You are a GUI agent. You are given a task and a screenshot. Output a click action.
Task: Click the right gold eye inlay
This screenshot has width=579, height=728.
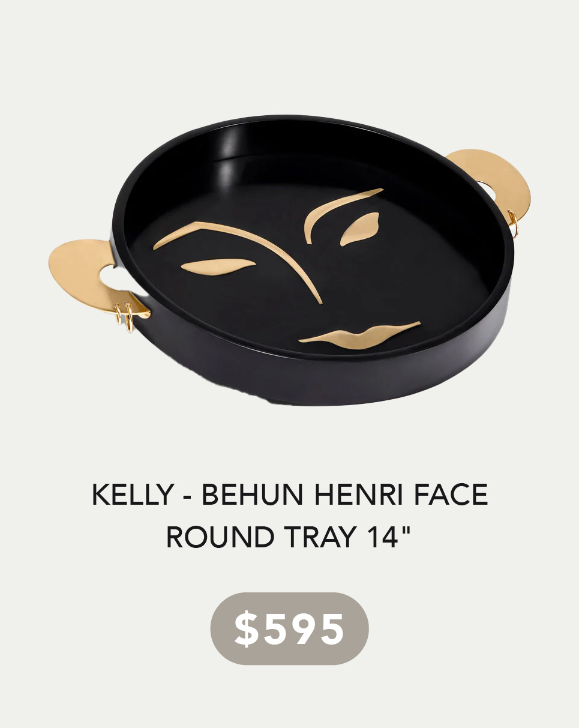(359, 230)
